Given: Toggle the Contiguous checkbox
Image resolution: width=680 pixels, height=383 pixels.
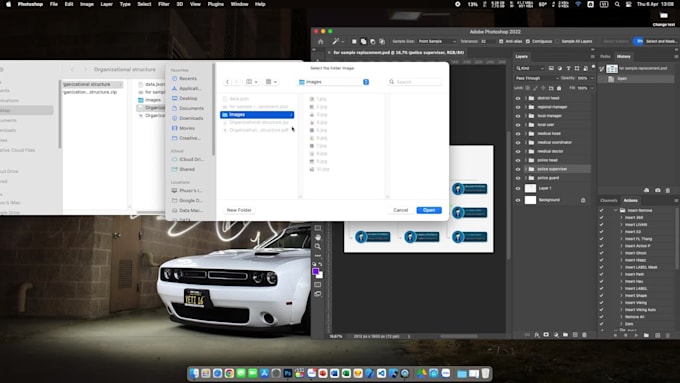Looking at the screenshot, I should [528, 42].
